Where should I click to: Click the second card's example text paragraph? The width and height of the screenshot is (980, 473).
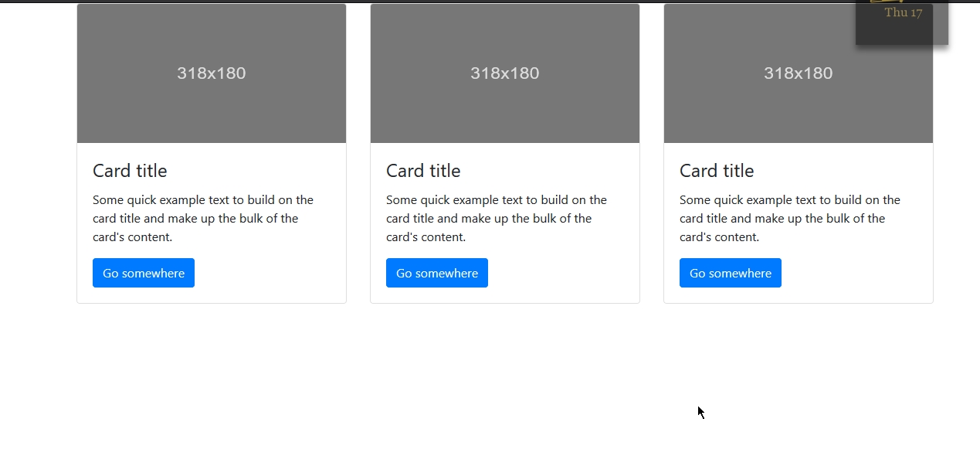coord(497,218)
